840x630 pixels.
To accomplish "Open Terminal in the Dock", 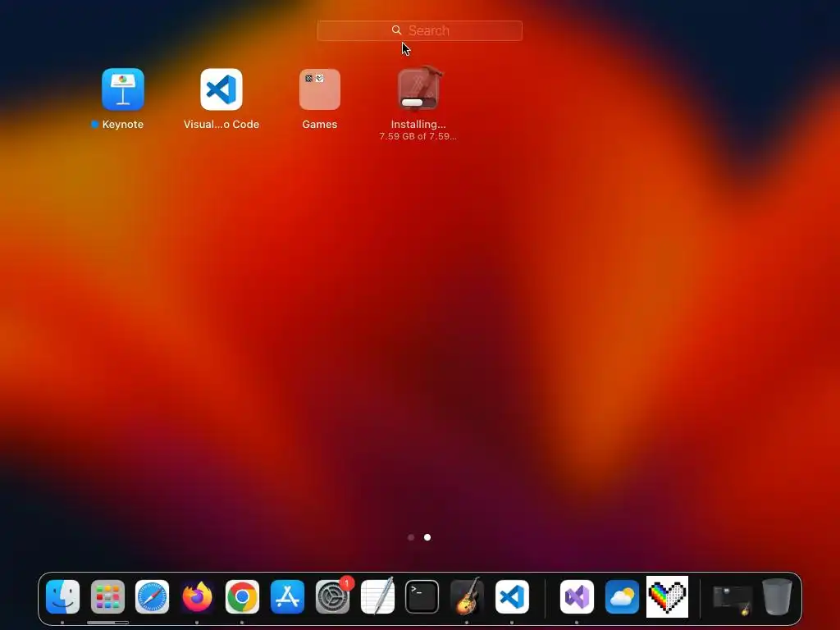I will (x=422, y=597).
